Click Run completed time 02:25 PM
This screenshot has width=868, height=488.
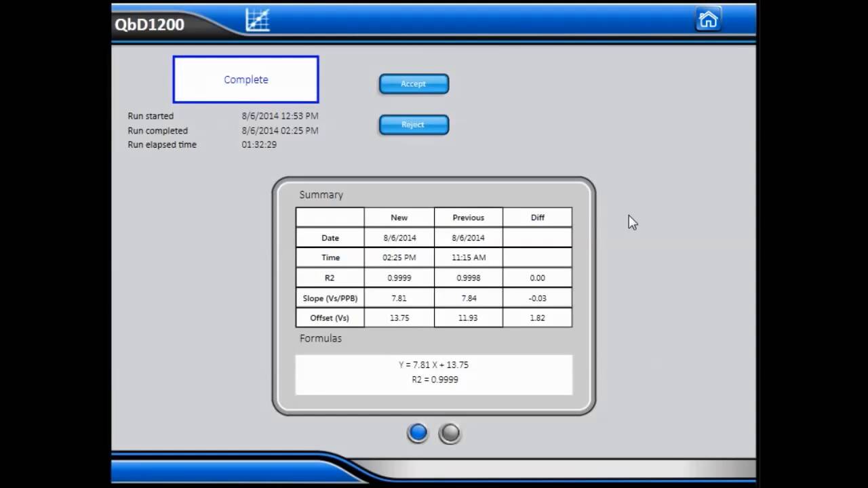tap(280, 130)
